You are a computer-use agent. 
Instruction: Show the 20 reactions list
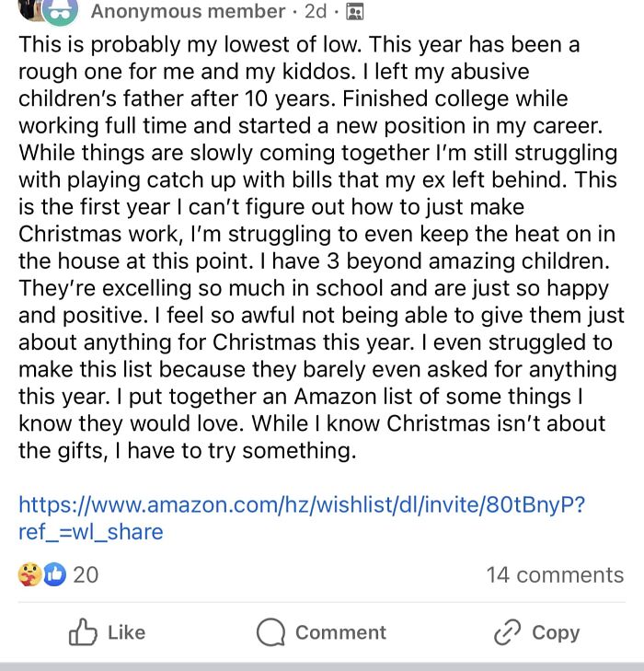(x=86, y=574)
